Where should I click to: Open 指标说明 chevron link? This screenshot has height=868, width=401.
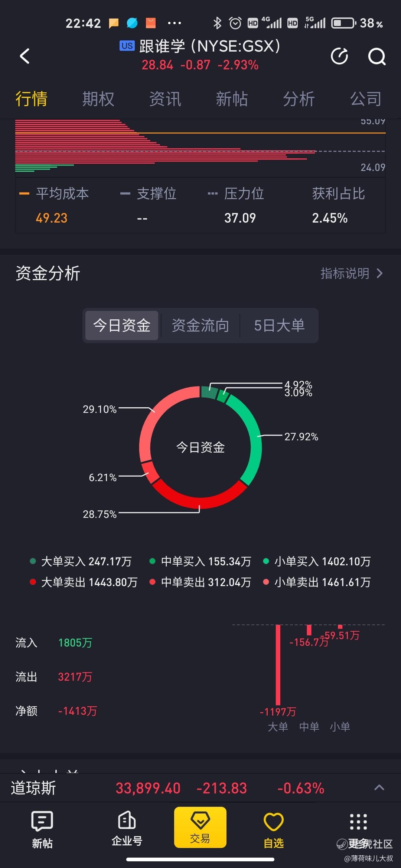coord(352,273)
